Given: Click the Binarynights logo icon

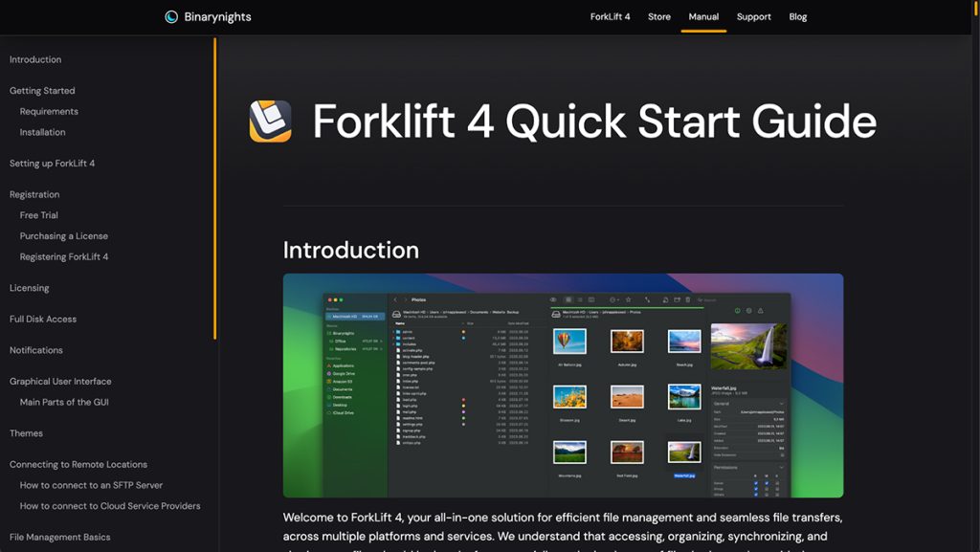Looking at the screenshot, I should pyautogui.click(x=171, y=16).
